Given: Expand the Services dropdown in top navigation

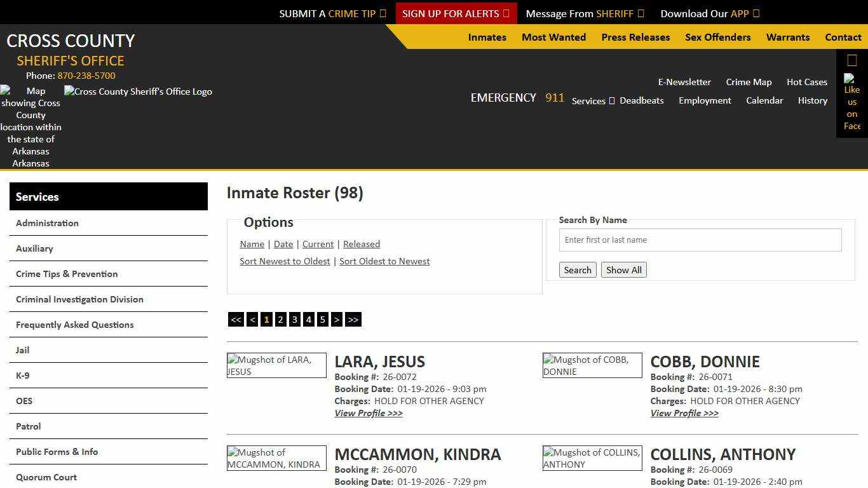Looking at the screenshot, I should click(592, 100).
